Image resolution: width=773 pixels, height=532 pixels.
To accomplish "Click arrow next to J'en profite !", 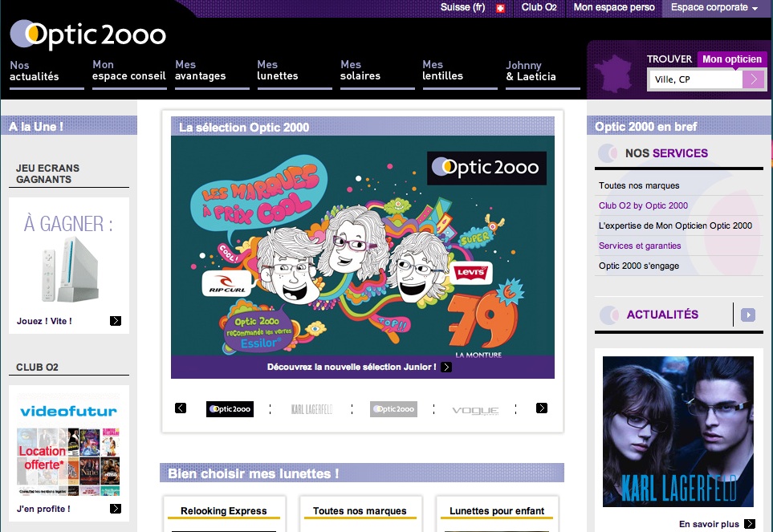I will point(116,509).
